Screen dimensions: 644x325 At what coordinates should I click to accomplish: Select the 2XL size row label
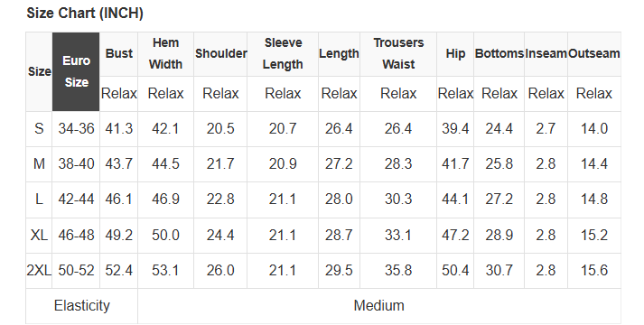(39, 271)
